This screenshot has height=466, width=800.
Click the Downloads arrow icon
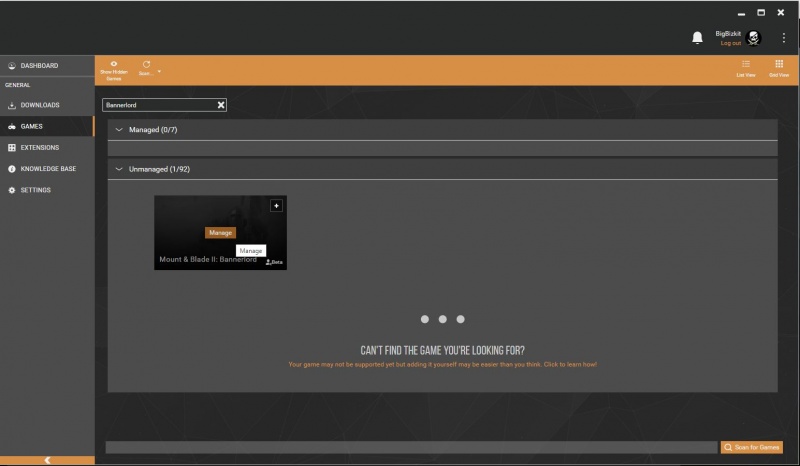(x=12, y=105)
